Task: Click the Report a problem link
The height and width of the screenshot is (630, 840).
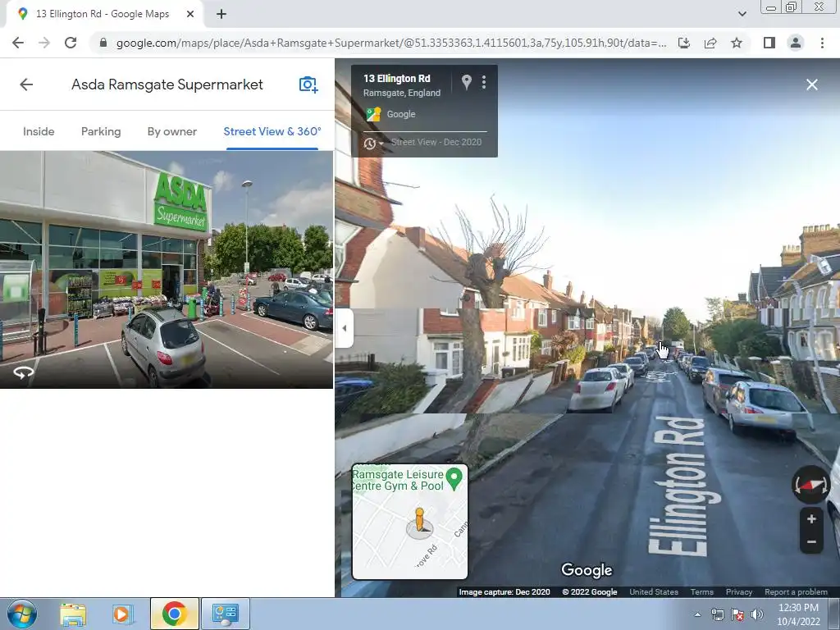Action: [x=796, y=592]
